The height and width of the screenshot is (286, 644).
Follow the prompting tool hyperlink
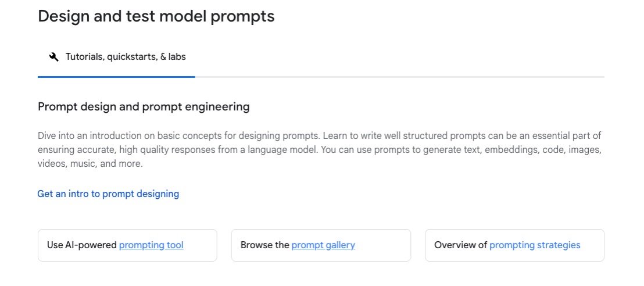coord(151,245)
